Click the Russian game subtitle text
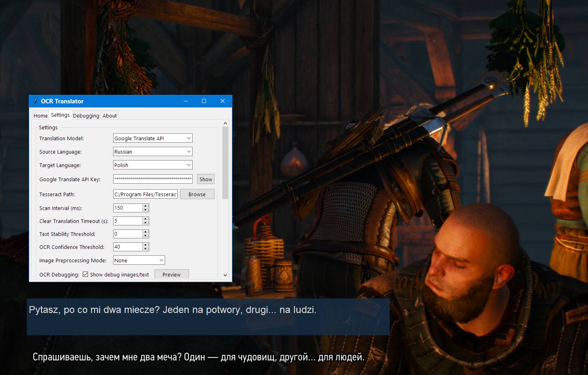The width and height of the screenshot is (588, 375). (x=198, y=357)
